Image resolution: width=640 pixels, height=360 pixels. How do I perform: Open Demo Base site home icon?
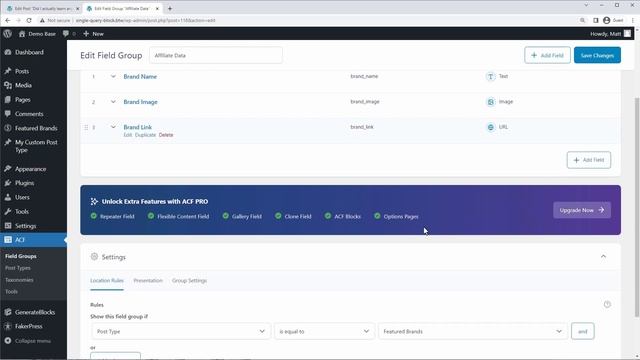pos(22,34)
